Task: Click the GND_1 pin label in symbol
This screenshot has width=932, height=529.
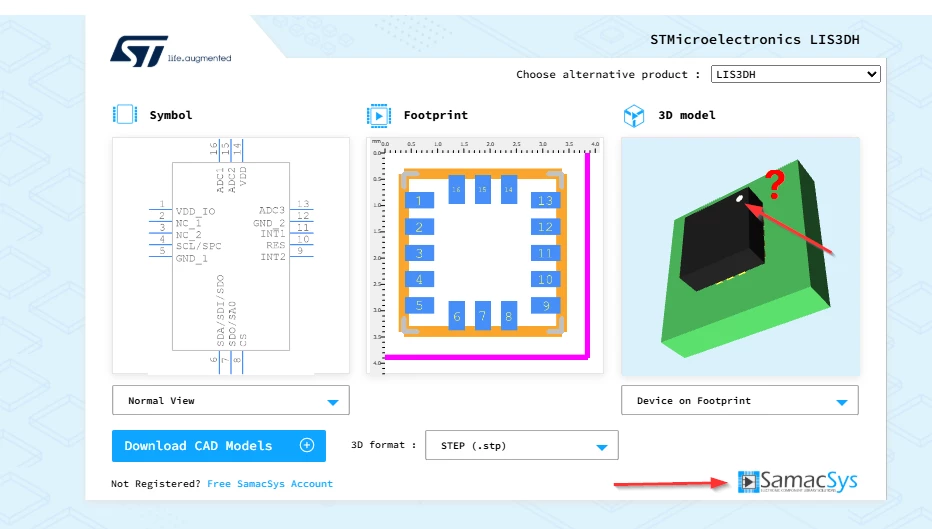Action: (191, 259)
